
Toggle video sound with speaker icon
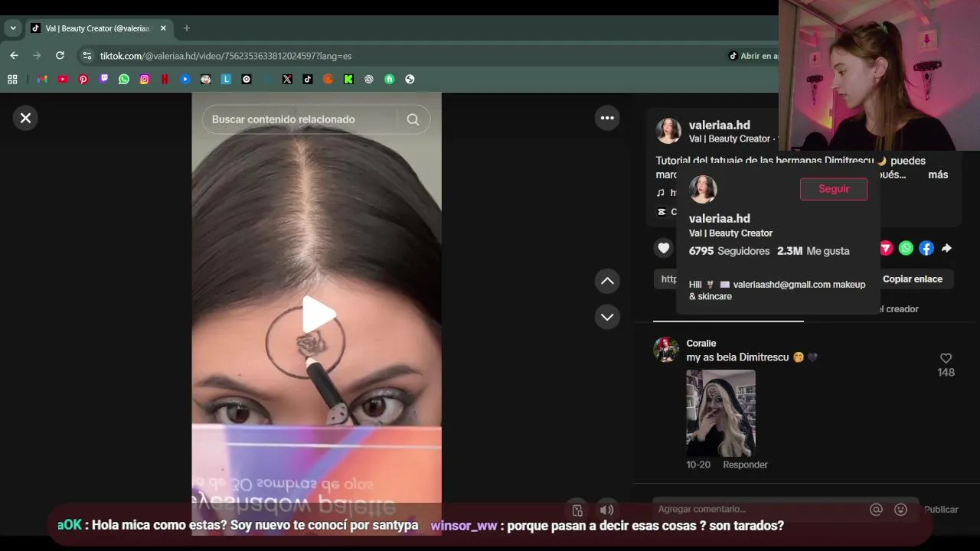[x=606, y=510]
